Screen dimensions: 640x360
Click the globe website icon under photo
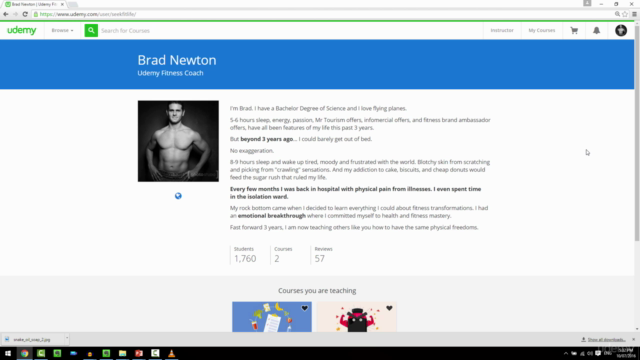pyautogui.click(x=178, y=196)
